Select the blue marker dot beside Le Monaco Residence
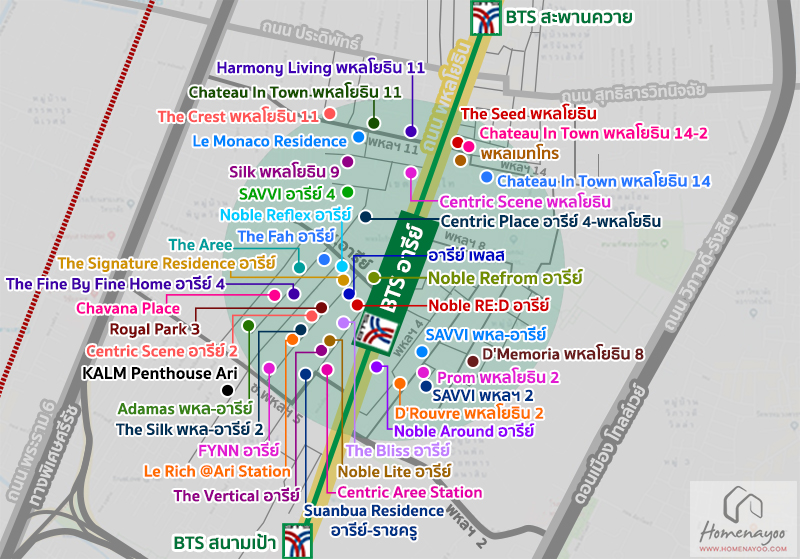This screenshot has width=800, height=559. [359, 137]
